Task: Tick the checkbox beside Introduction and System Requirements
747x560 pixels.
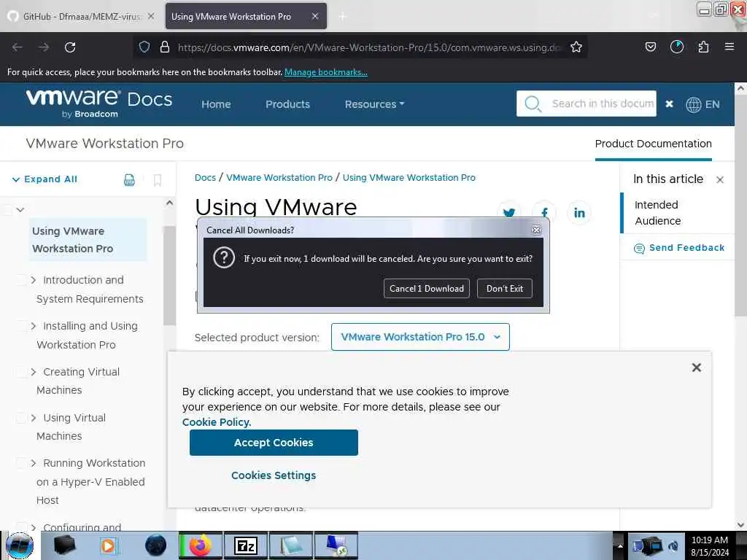Action: 21,280
